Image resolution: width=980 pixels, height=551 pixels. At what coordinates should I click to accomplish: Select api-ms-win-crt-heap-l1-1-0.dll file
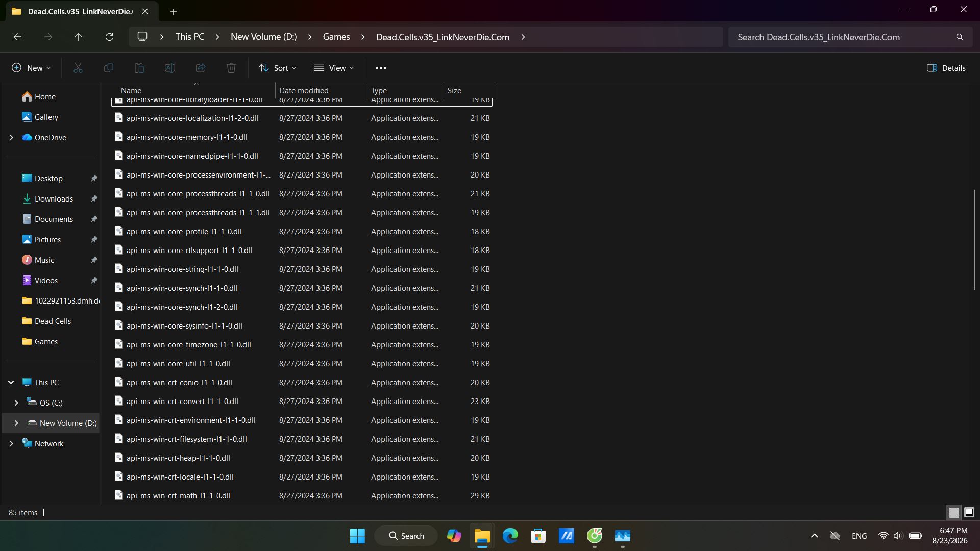[302, 458]
